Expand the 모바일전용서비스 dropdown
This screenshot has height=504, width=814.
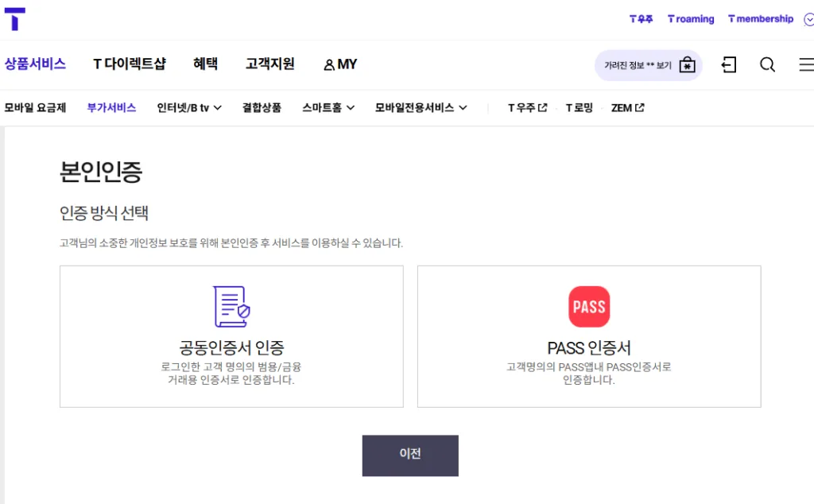coord(421,108)
